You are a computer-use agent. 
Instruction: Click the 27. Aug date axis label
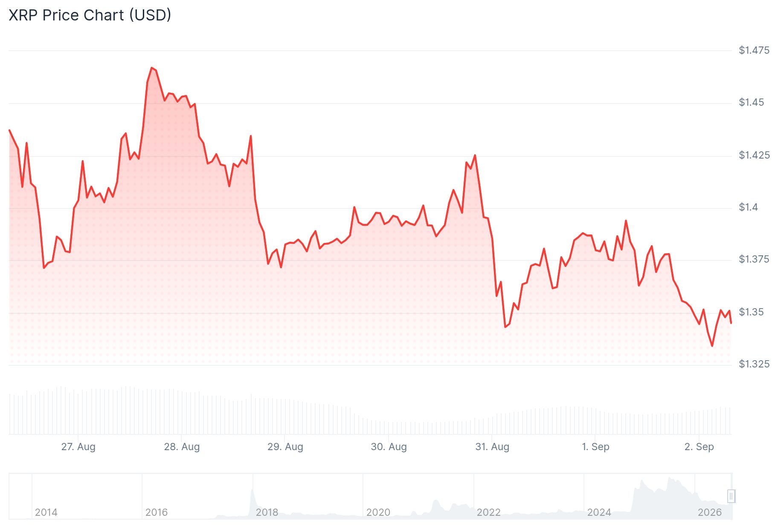(x=78, y=447)
